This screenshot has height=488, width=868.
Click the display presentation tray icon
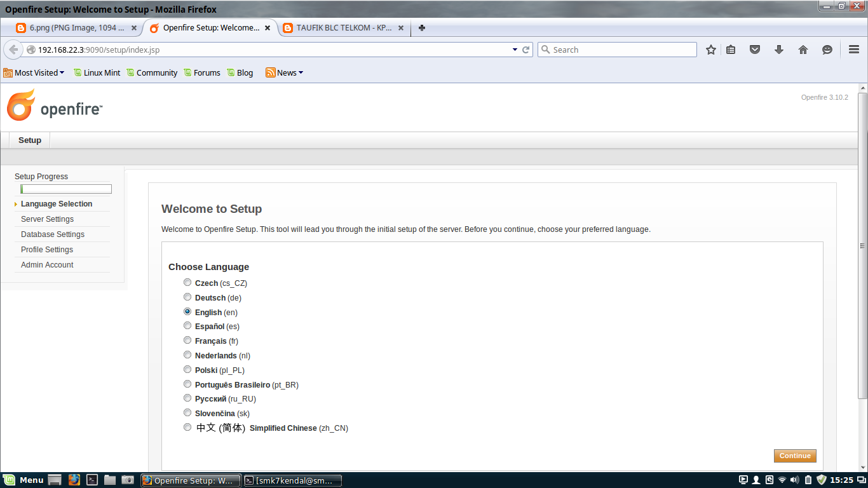click(x=743, y=480)
